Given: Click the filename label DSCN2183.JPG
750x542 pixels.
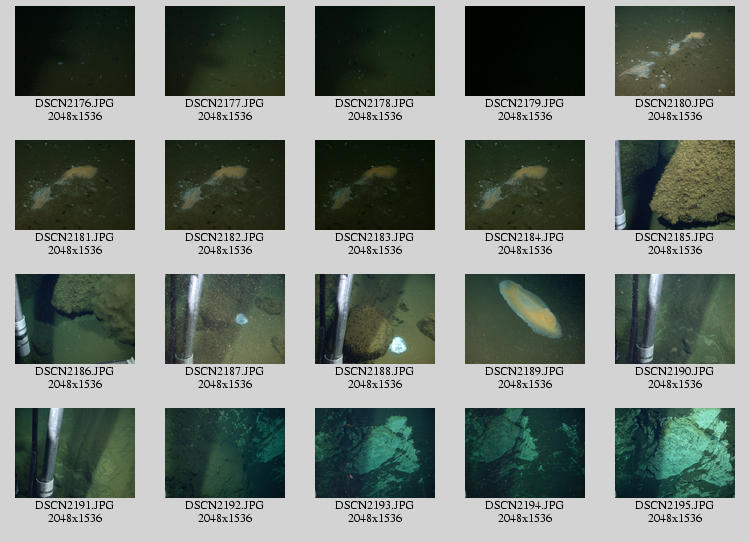Looking at the screenshot, I should pyautogui.click(x=375, y=237).
